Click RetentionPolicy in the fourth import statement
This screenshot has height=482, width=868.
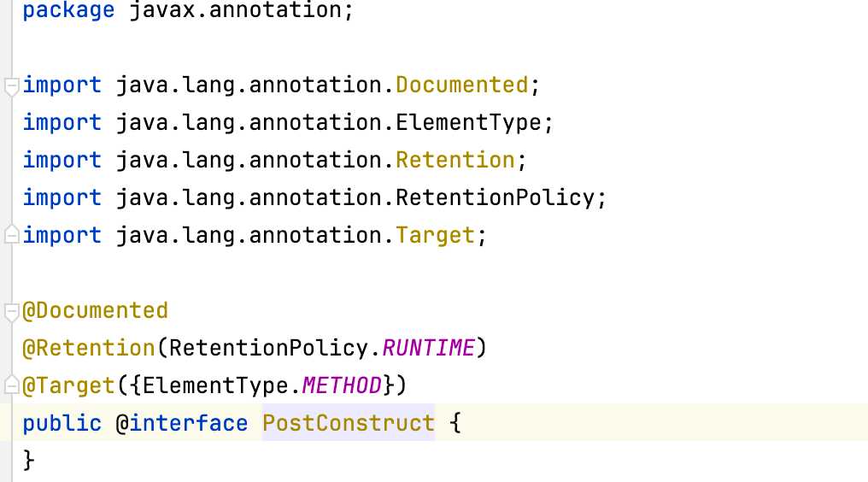[x=496, y=197]
